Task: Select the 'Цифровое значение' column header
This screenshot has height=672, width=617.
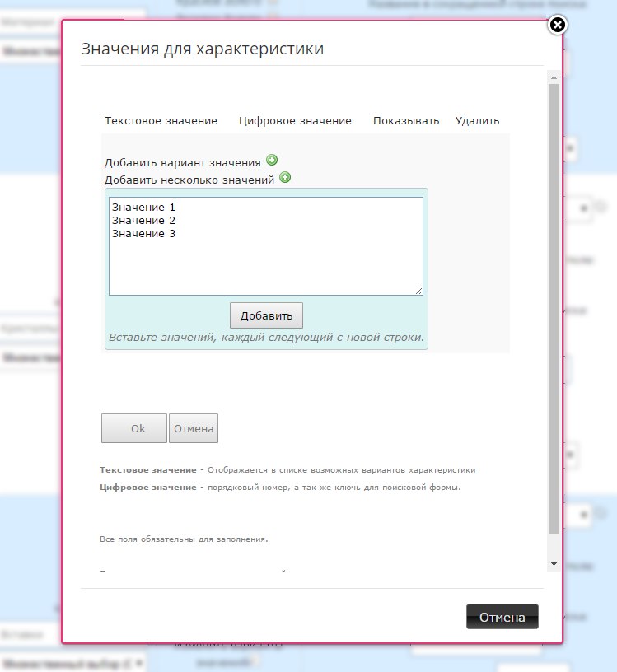Action: 295,120
